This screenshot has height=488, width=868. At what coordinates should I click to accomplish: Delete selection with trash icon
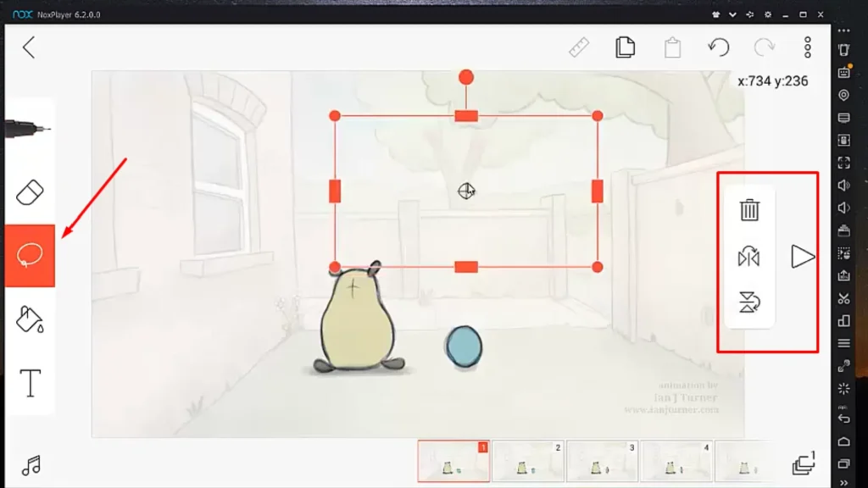749,210
